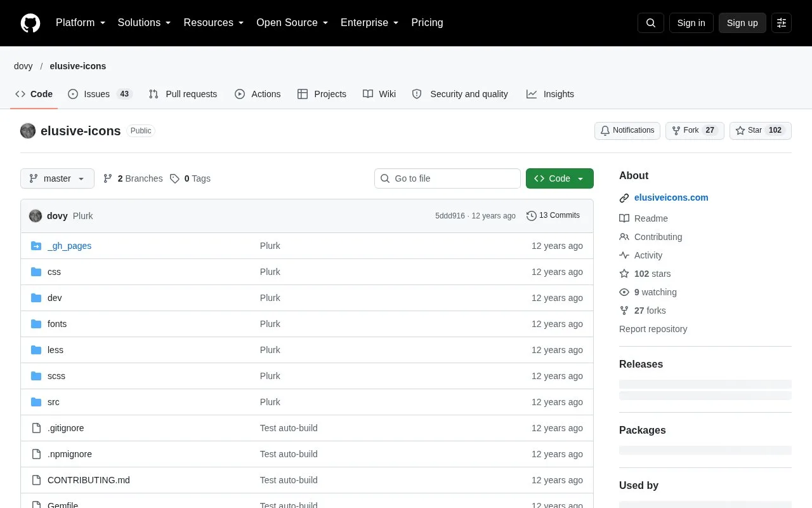The image size is (812, 508).
Task: Open the search magnifier button
Action: point(651,23)
